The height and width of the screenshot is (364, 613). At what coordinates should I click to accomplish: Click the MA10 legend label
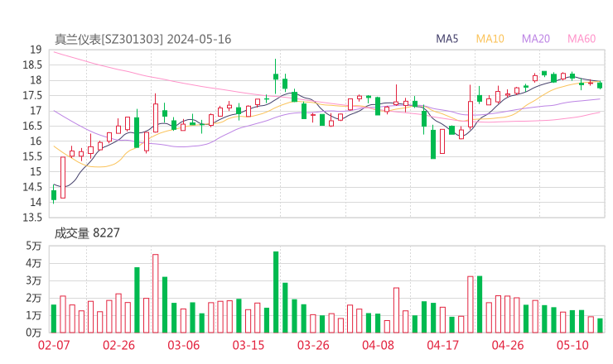tap(490, 39)
